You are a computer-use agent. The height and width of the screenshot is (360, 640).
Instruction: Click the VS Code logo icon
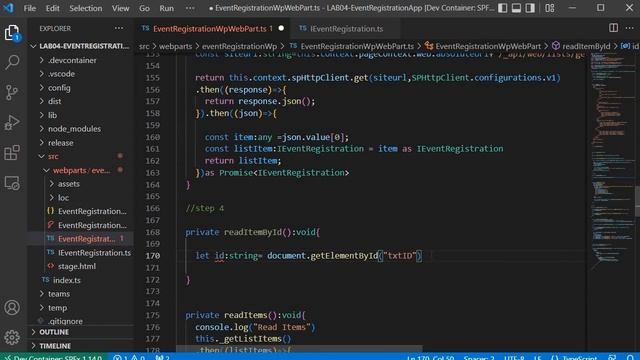8,8
